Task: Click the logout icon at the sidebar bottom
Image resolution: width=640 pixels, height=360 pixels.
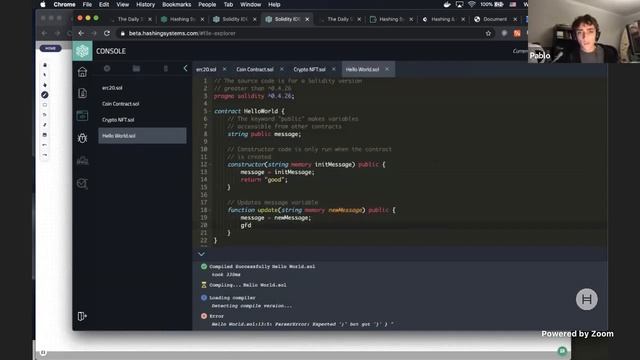Action: 82,316
